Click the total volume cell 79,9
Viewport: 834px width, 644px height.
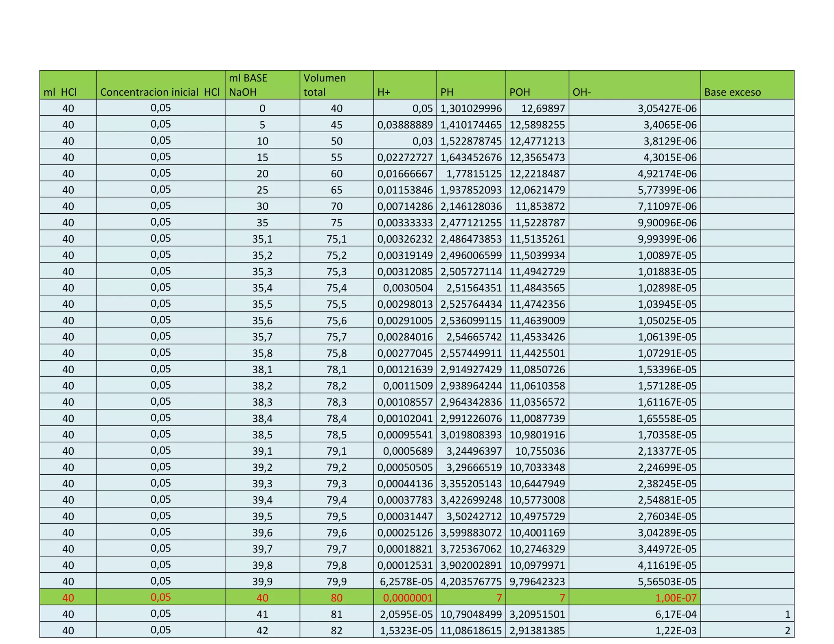[336, 581]
